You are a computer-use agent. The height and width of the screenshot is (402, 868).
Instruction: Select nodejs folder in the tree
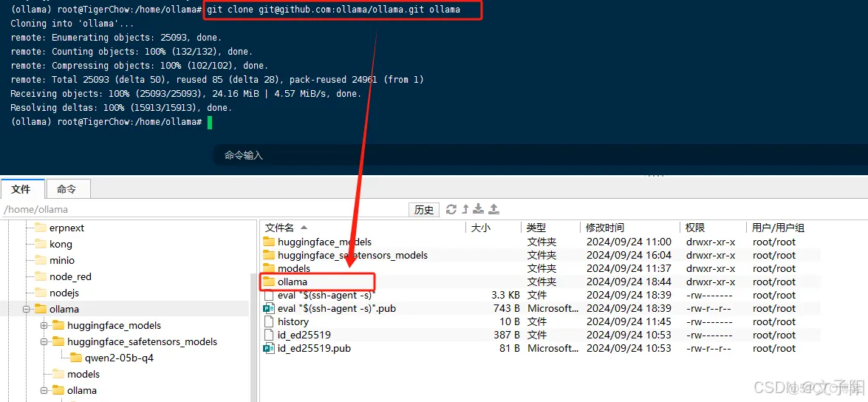[64, 293]
